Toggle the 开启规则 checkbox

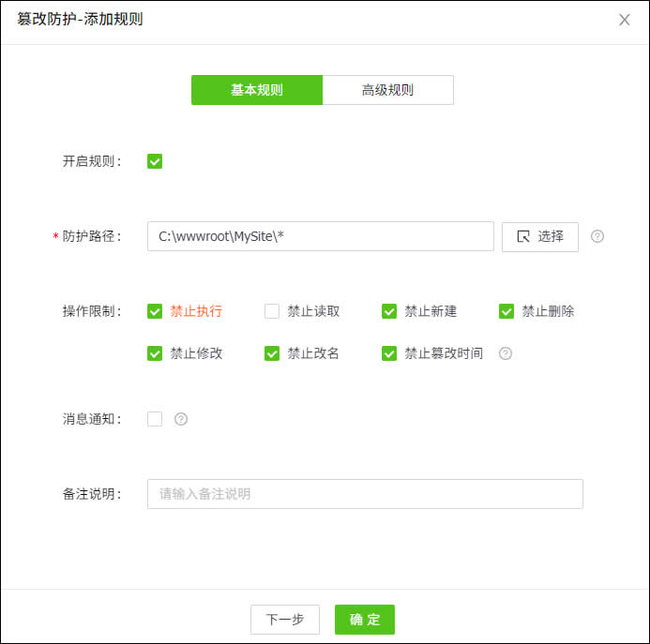[155, 161]
